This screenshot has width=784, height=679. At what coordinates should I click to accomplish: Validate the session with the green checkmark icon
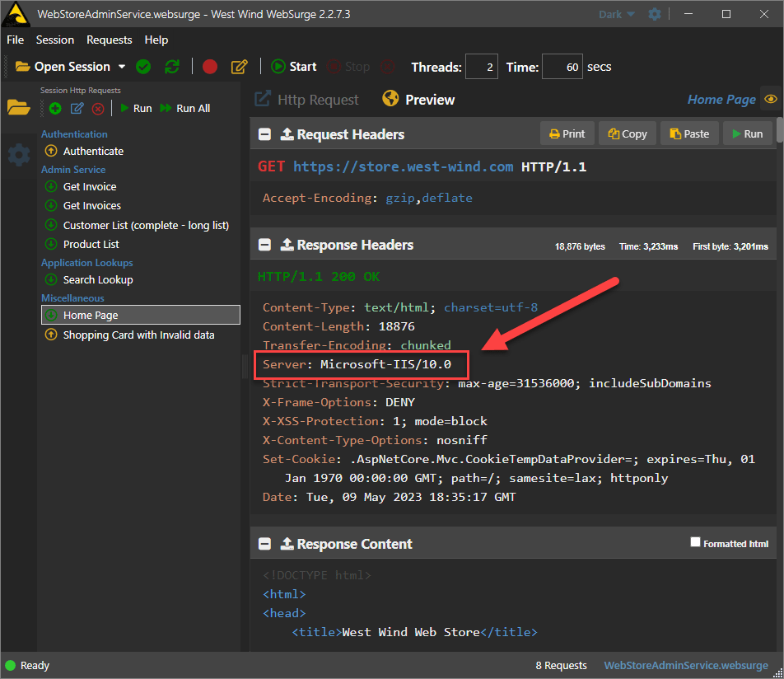pos(142,66)
